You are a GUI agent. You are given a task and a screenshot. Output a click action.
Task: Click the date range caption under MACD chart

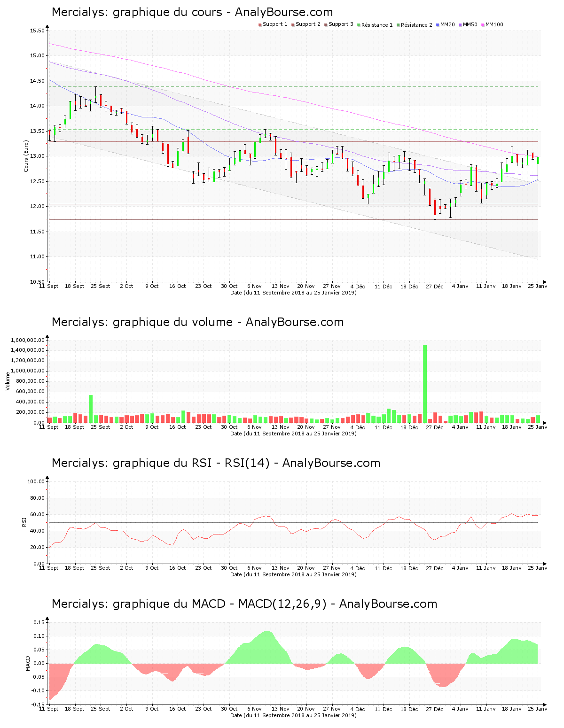[x=293, y=715]
